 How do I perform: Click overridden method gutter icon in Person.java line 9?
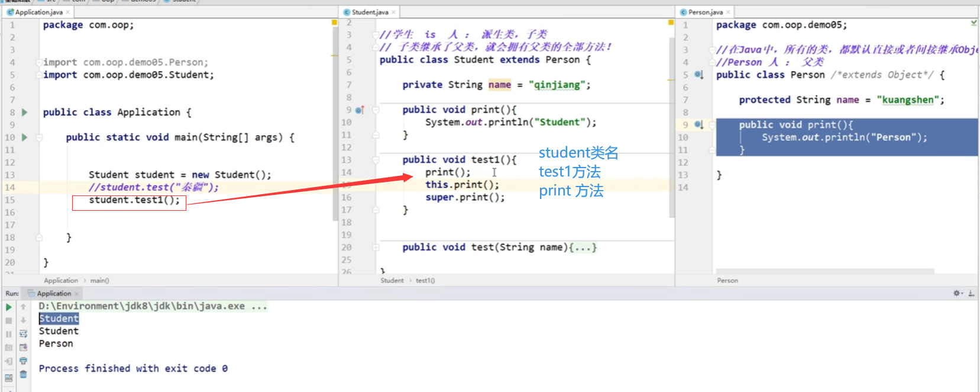698,124
